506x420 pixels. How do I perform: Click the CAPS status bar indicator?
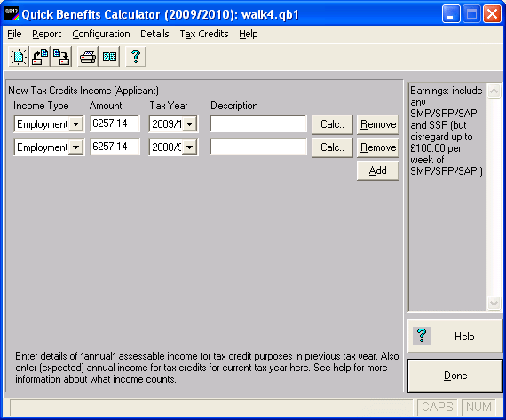[x=438, y=407]
